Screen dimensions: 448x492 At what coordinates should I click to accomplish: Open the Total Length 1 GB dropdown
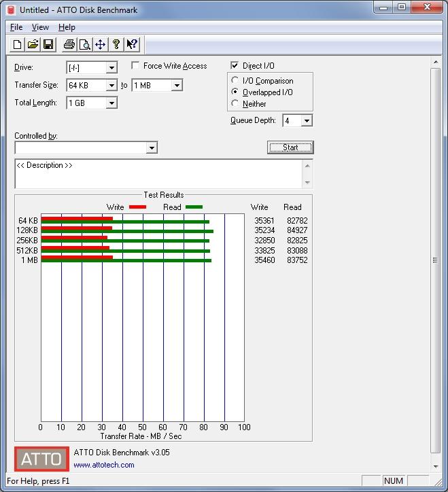pyautogui.click(x=111, y=103)
